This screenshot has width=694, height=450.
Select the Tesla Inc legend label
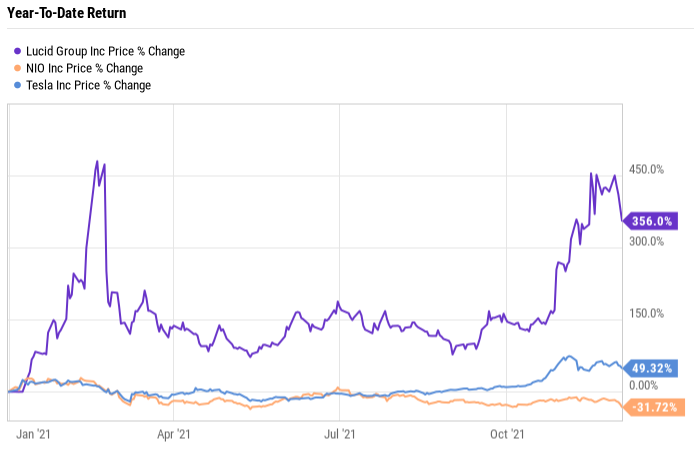tap(88, 85)
